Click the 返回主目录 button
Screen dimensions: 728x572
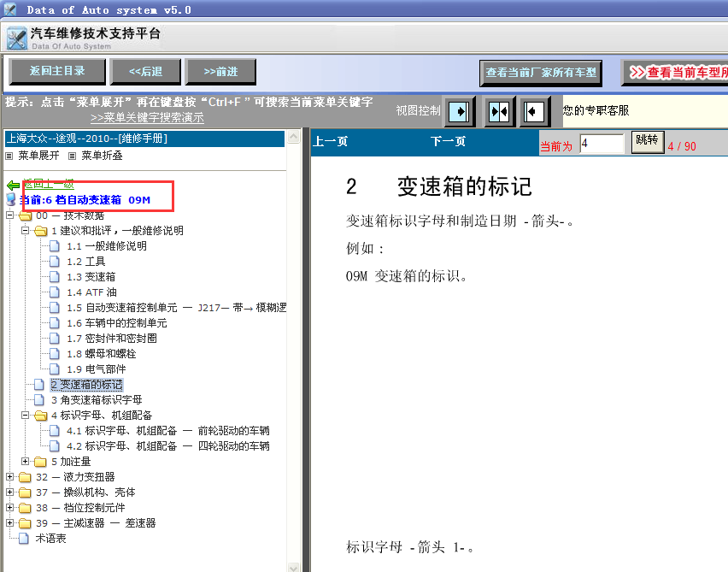(56, 71)
